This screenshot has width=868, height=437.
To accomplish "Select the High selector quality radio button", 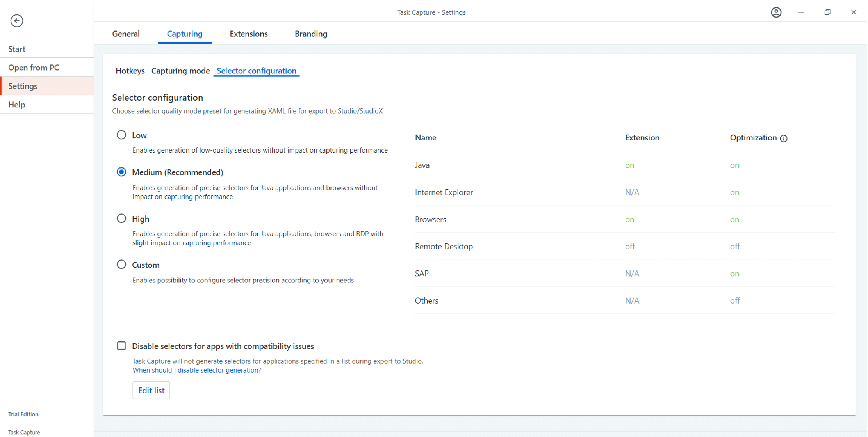I will click(121, 218).
